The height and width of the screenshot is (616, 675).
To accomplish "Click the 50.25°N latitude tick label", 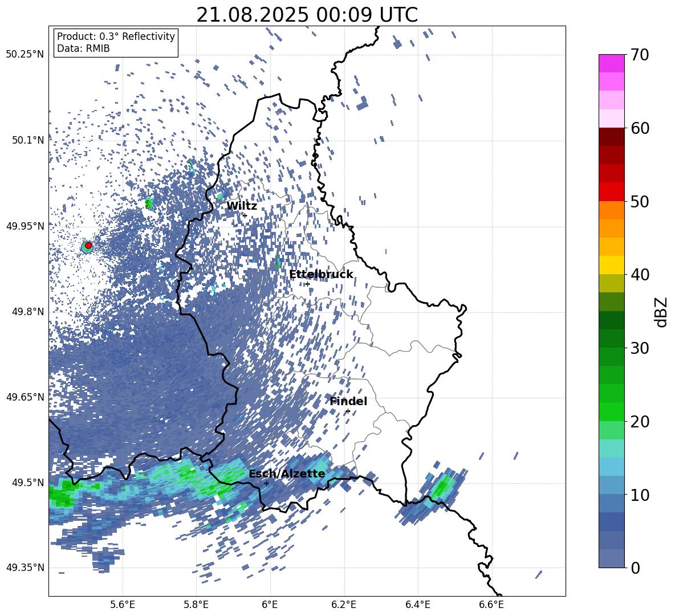I will click(x=25, y=55).
